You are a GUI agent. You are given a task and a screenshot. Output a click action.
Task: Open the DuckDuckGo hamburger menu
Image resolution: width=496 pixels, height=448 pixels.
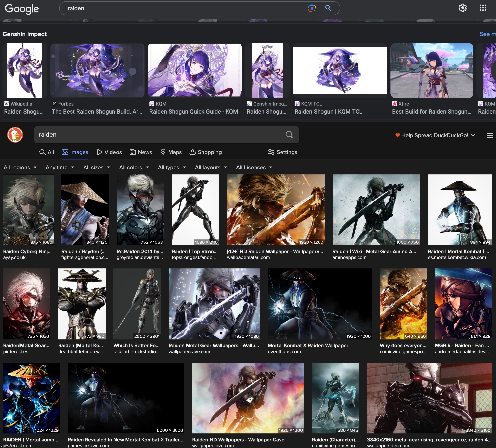point(490,135)
